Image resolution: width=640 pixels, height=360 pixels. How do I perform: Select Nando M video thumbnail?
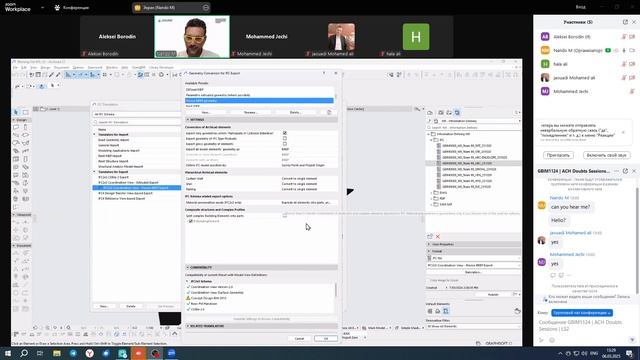click(x=192, y=37)
